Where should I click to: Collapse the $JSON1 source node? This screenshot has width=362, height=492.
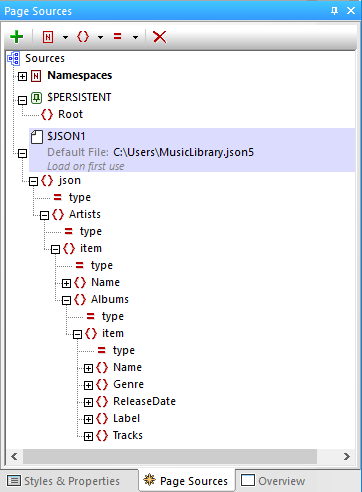click(x=22, y=154)
